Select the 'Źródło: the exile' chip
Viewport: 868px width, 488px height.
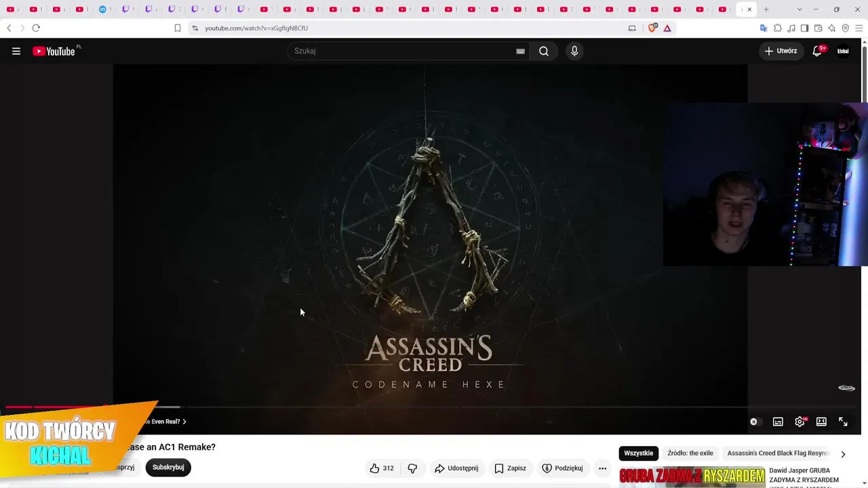click(x=690, y=453)
